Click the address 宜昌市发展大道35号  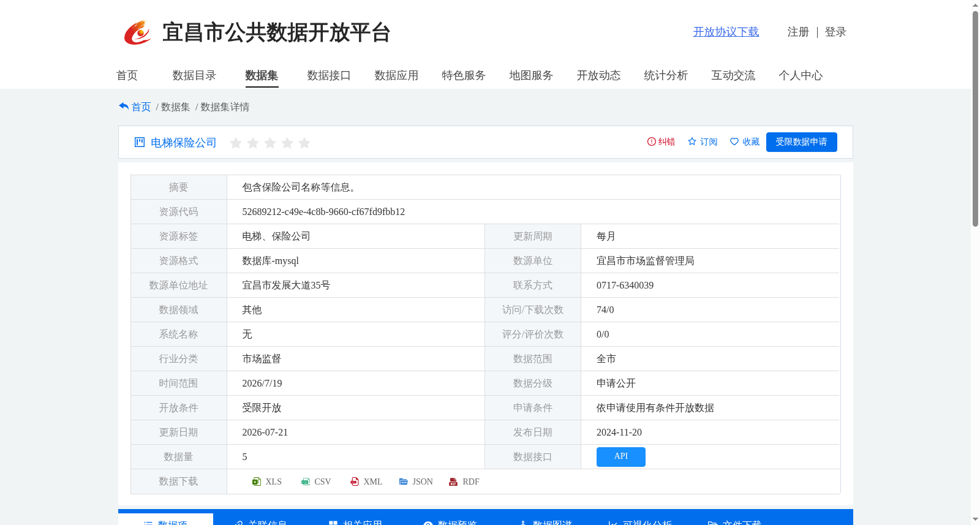[x=286, y=285]
